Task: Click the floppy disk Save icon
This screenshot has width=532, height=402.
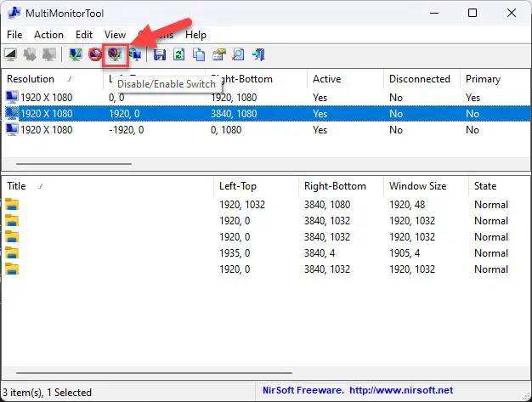Action: click(x=160, y=54)
